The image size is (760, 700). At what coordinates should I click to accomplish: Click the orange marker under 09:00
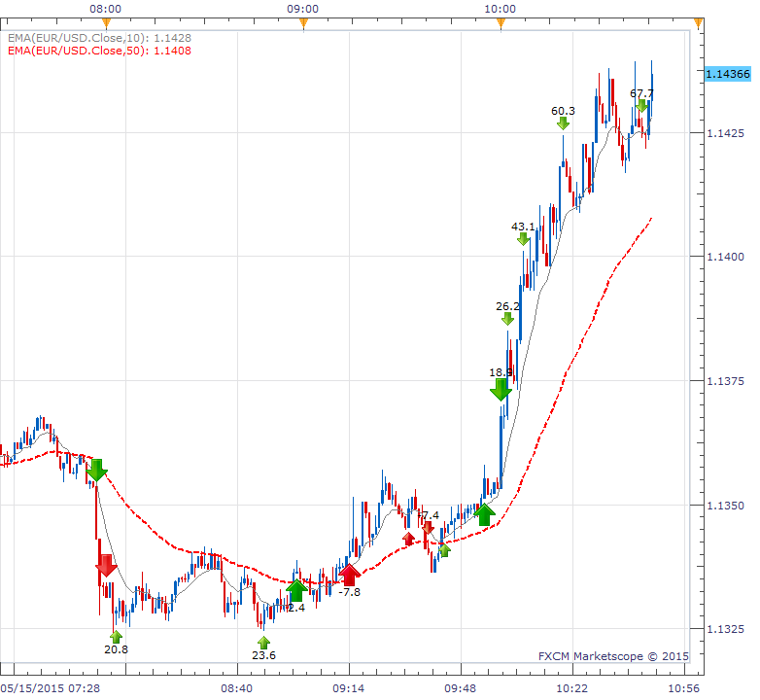pyautogui.click(x=303, y=23)
